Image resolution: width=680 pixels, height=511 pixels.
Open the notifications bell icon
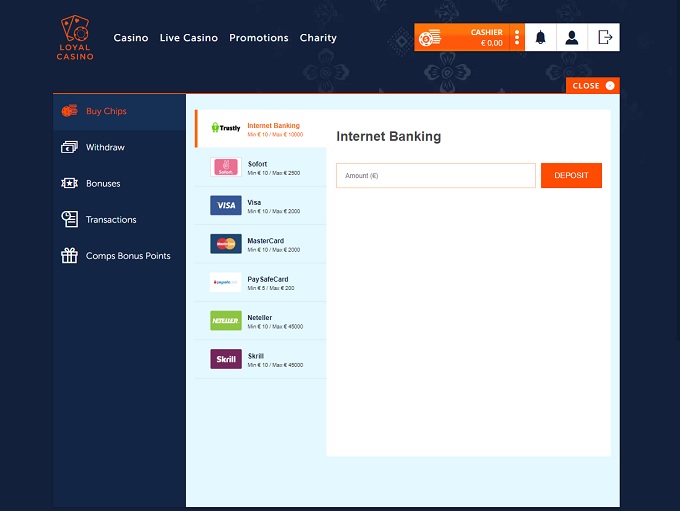[x=541, y=38]
